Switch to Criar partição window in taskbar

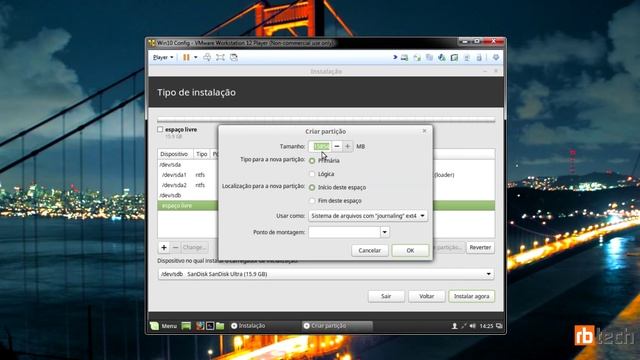pos(337,326)
